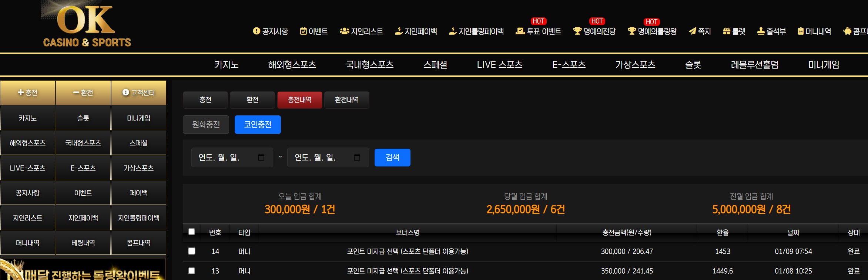The height and width of the screenshot is (280, 868).
Task: Click the gold 충전 button in sidebar
Action: pos(28,93)
